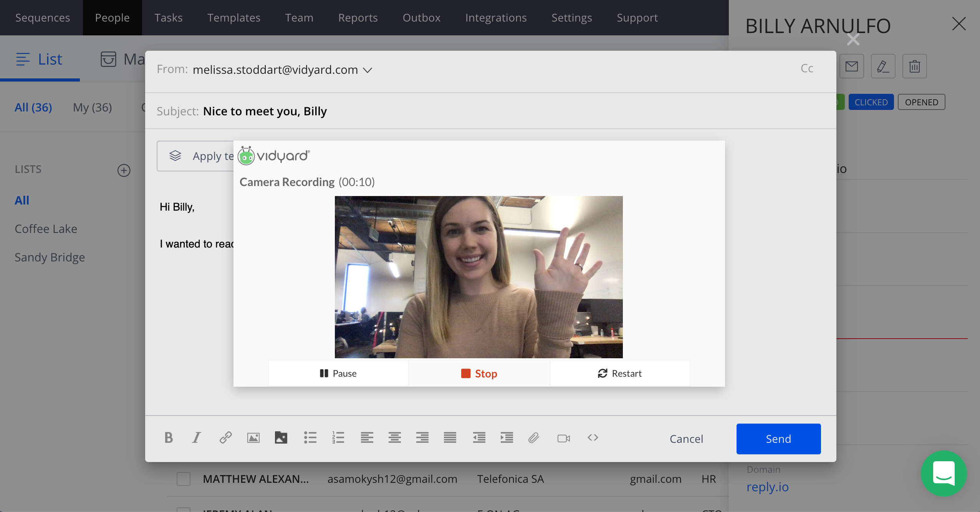
Task: Open the Coffee Lake list
Action: pos(46,228)
